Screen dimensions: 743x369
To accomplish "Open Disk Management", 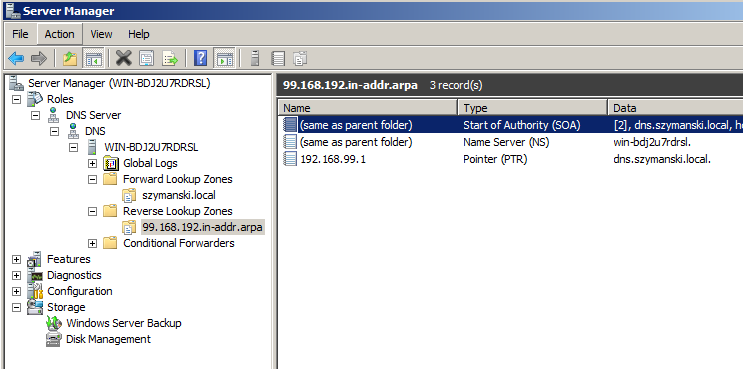I will coord(108,339).
